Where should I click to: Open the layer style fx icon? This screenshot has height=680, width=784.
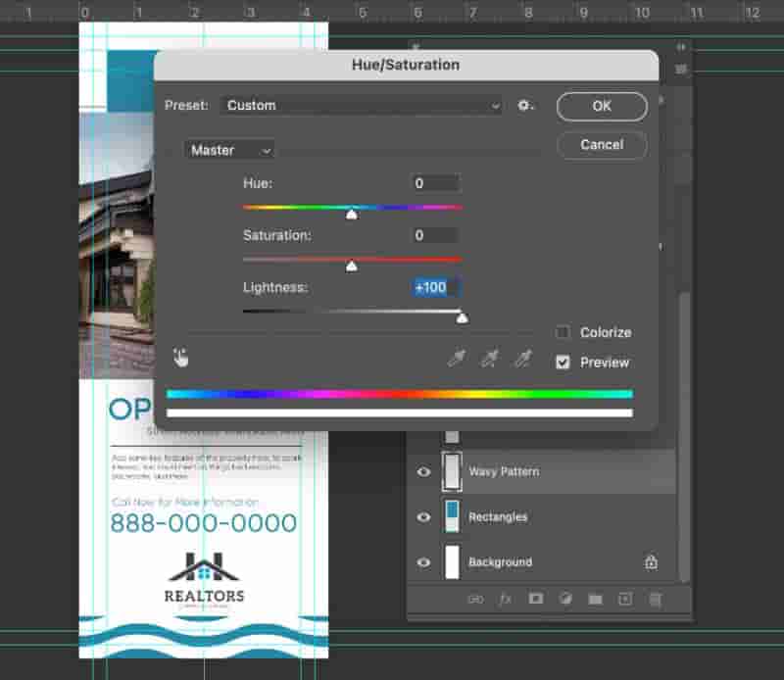tap(506, 599)
